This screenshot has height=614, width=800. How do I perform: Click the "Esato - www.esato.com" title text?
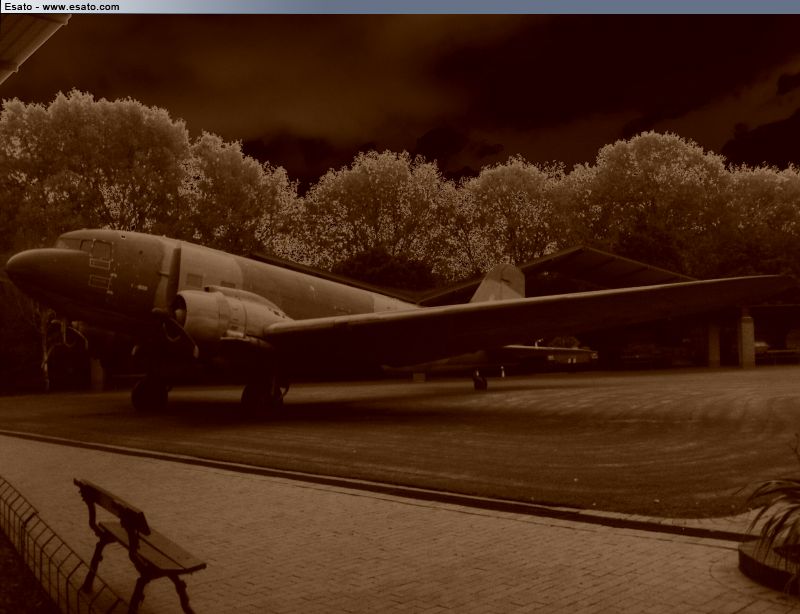coord(62,7)
